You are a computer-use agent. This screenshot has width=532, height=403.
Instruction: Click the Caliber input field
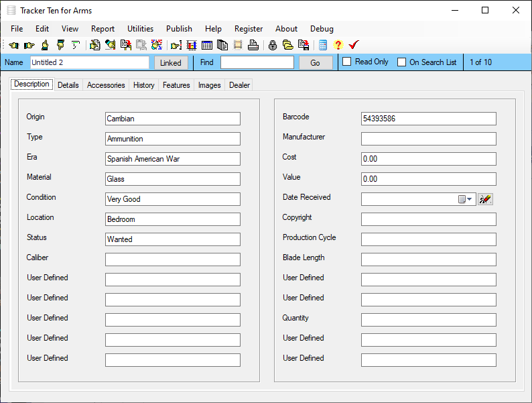click(x=173, y=260)
